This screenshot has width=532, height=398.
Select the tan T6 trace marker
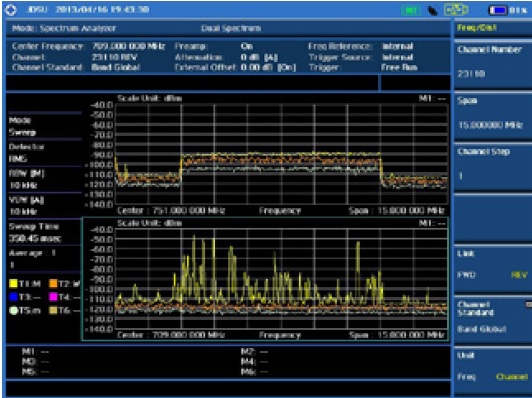pyautogui.click(x=53, y=310)
